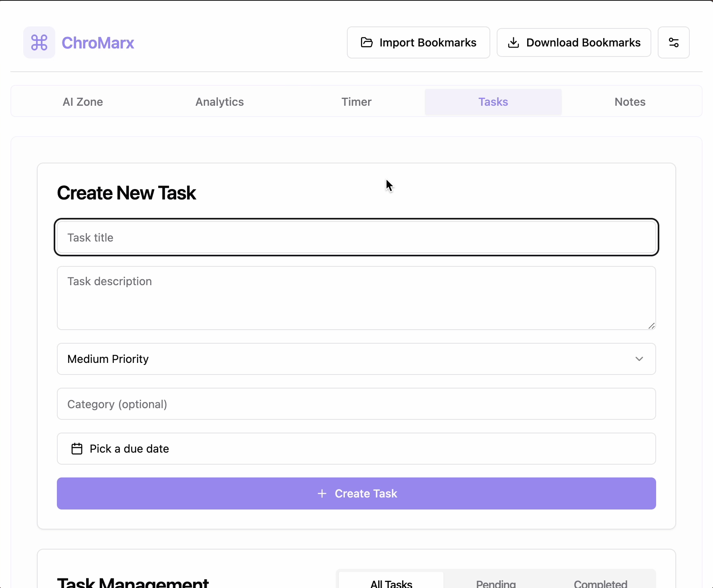Click the Download Bookmarks button
Screen dimensions: 713x588
(574, 42)
